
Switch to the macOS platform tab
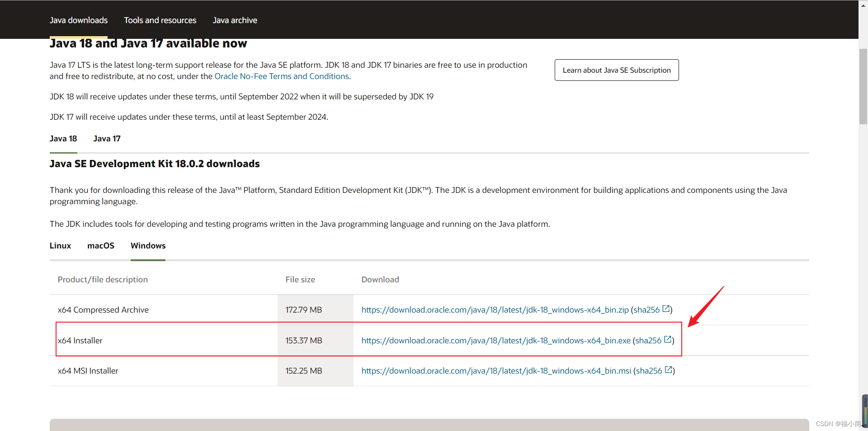coord(101,246)
